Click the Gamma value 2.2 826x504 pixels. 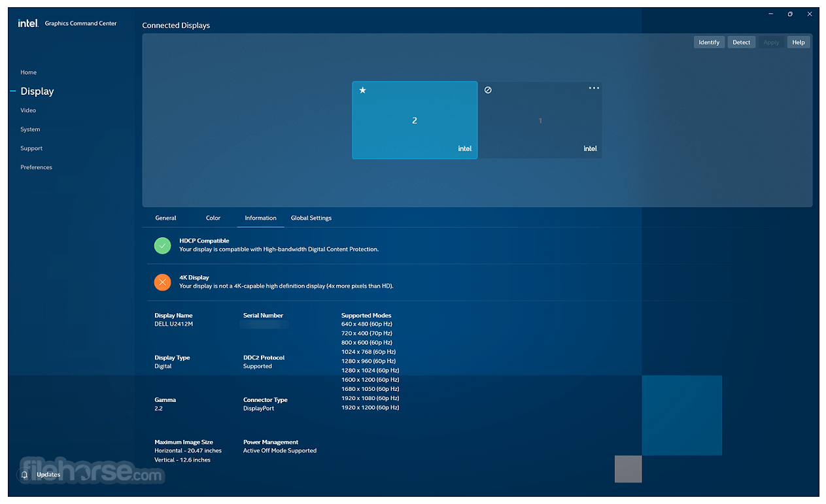click(x=158, y=409)
